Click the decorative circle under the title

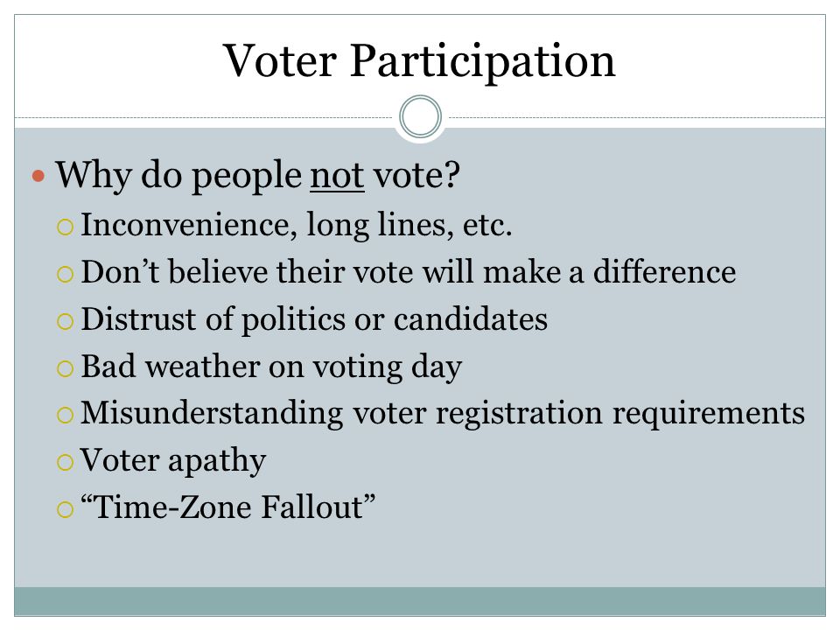click(x=421, y=116)
